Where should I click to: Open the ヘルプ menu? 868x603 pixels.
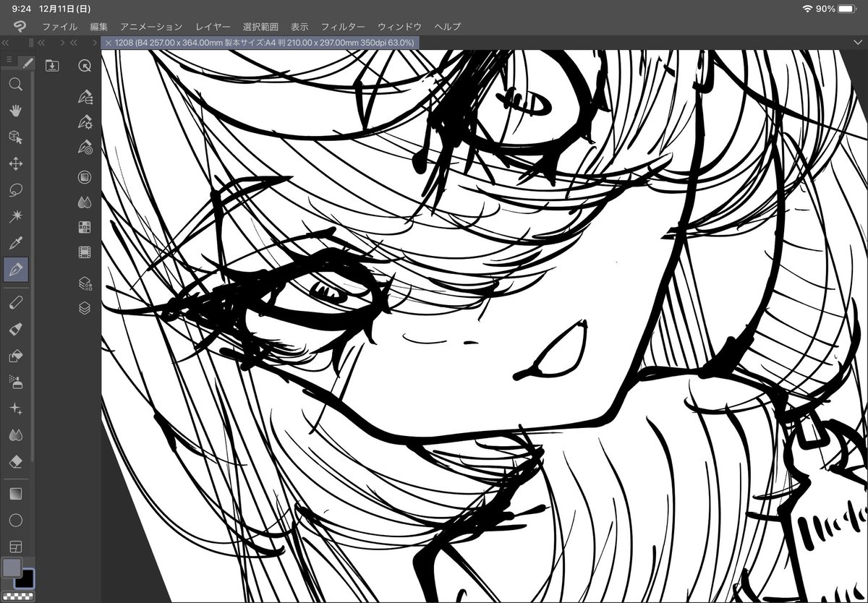coord(448,26)
